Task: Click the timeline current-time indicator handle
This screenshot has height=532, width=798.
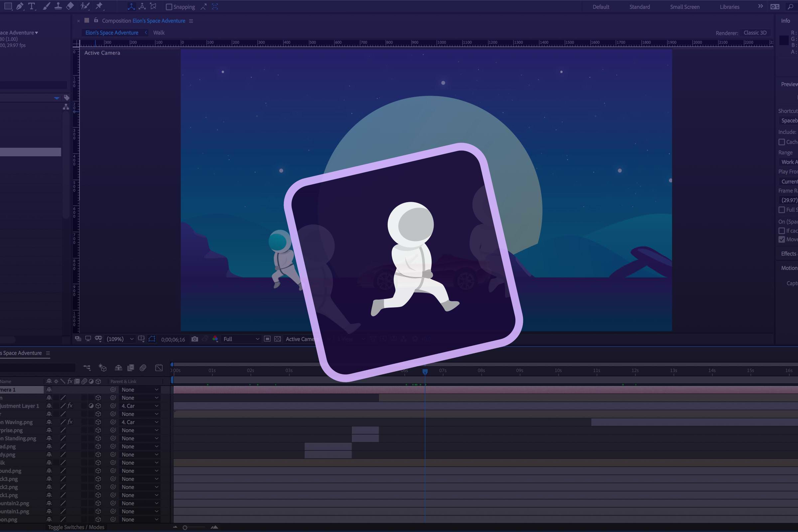Action: 425,372
